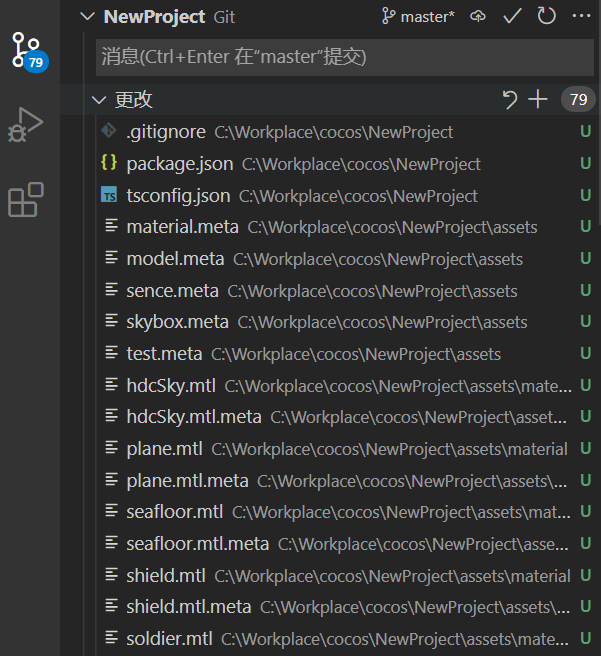Open Run and Debug view
601x656 pixels.
[26, 125]
